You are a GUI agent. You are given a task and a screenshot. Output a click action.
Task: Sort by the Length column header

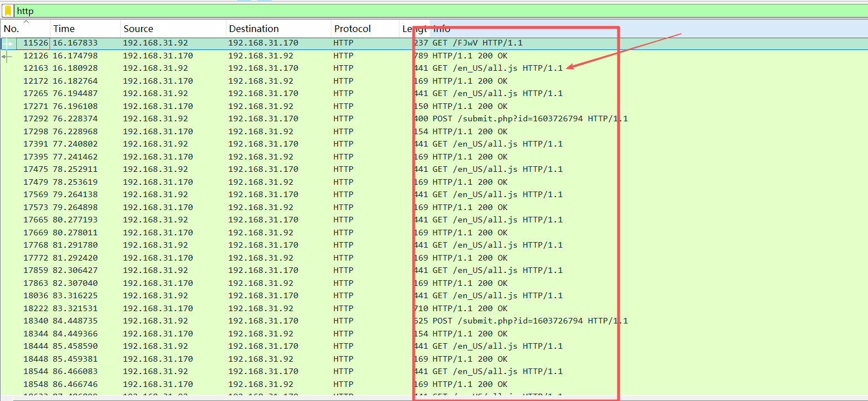414,29
